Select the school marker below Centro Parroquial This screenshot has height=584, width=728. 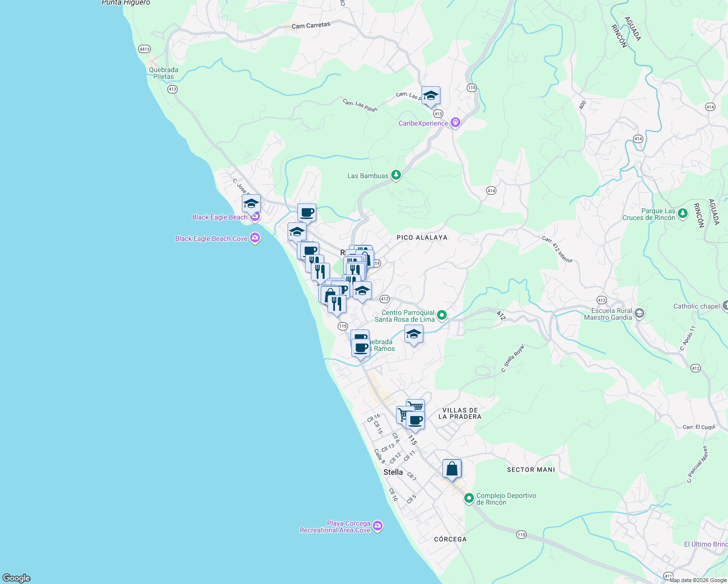click(414, 334)
